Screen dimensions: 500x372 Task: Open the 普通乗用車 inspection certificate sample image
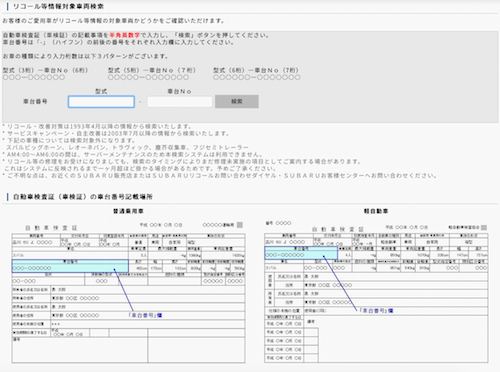[128, 292]
